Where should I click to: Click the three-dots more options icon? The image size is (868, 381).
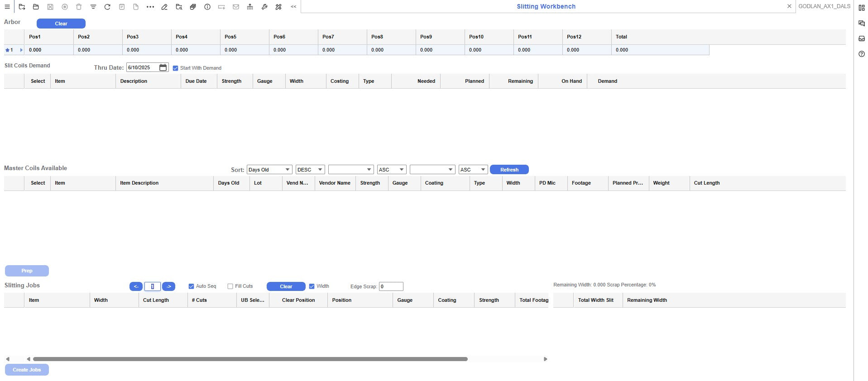[x=150, y=7]
